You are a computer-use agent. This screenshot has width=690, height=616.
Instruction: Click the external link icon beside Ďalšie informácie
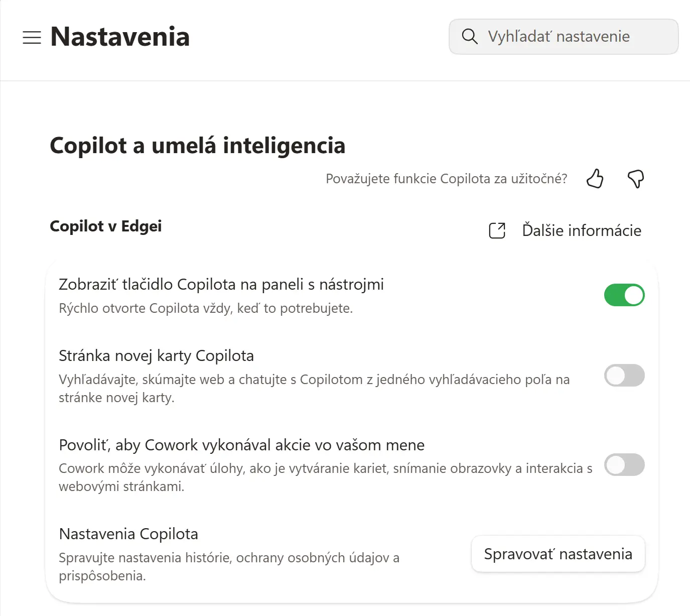click(497, 230)
